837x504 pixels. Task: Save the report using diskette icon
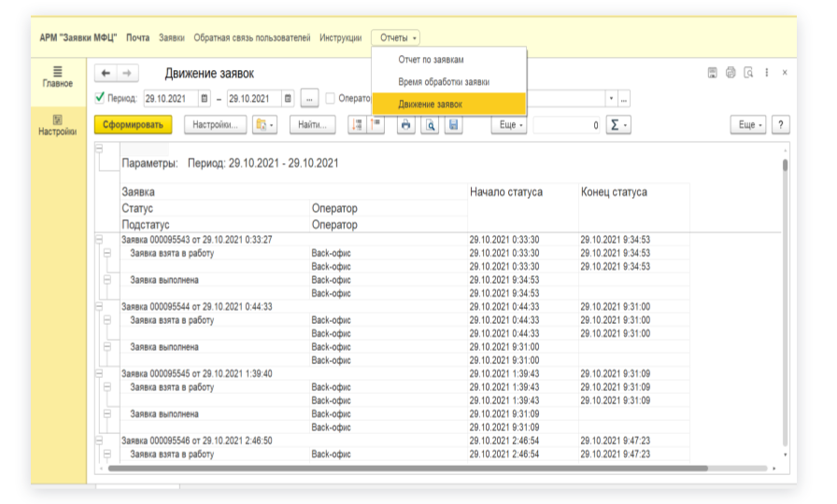coord(453,125)
